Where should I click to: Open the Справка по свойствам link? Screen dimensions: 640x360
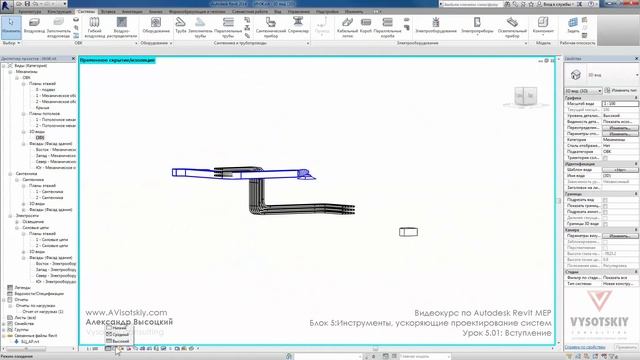coord(584,347)
